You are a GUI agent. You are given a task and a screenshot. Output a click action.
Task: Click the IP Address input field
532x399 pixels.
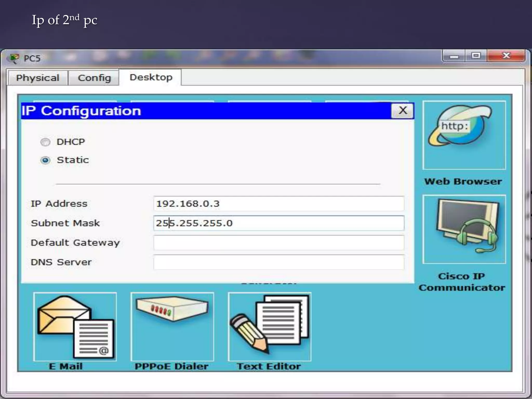[278, 204]
